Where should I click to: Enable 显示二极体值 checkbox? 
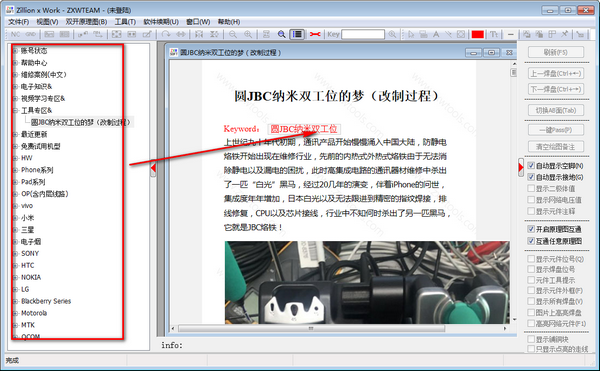(x=531, y=188)
